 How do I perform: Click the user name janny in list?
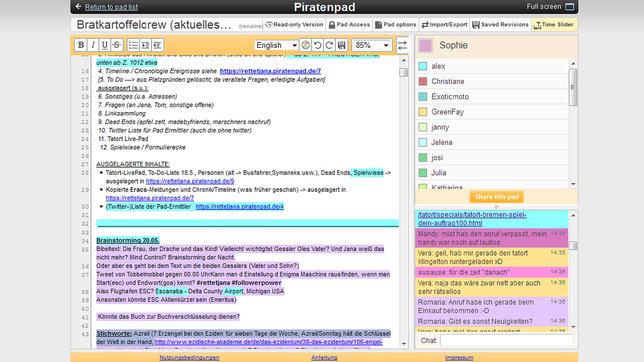coord(440,127)
